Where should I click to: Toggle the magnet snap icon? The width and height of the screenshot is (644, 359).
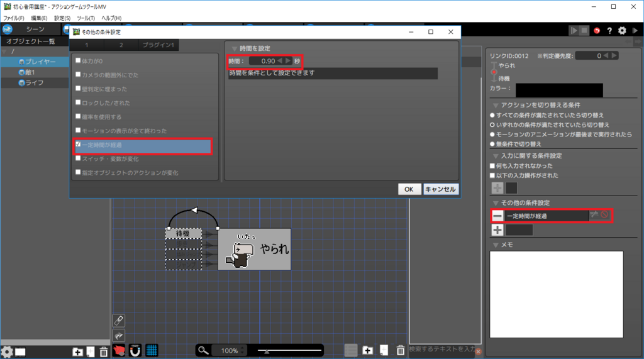click(135, 350)
